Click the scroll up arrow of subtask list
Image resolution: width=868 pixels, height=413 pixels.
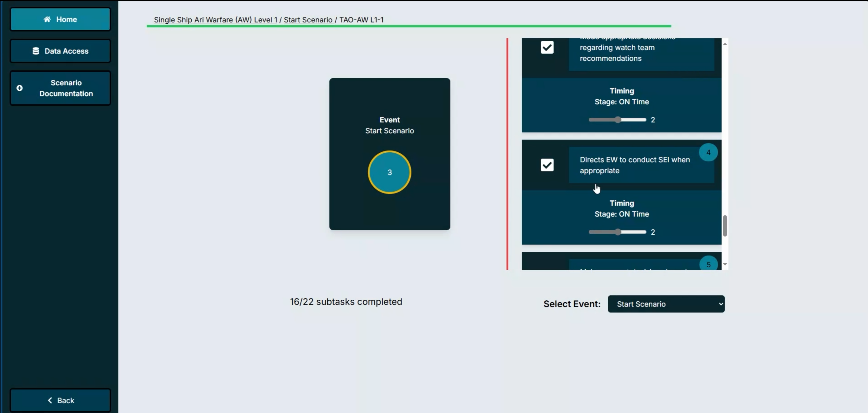click(x=725, y=44)
